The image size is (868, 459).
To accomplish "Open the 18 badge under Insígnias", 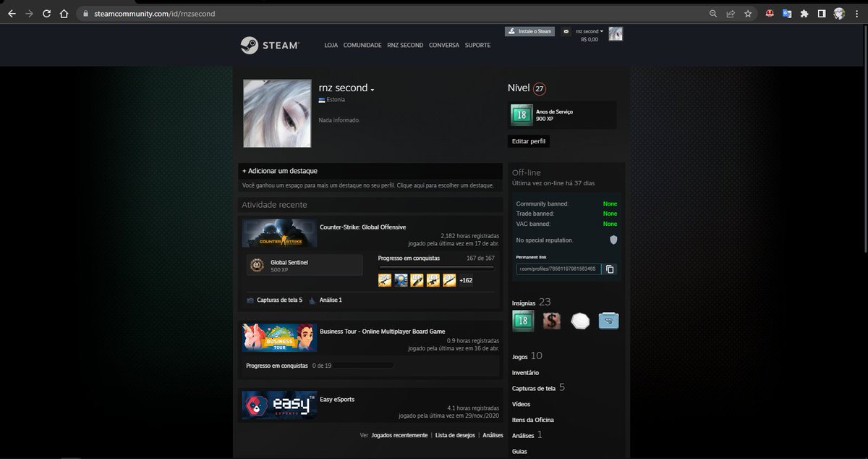I will pos(523,320).
